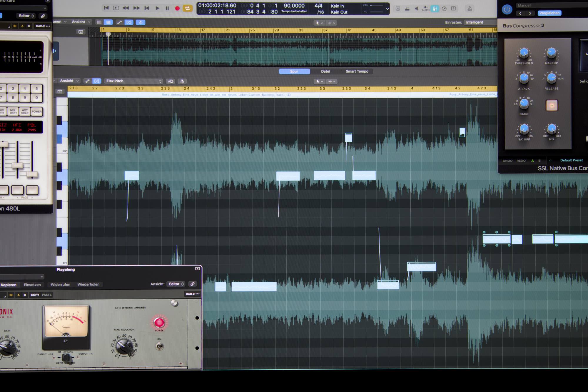
Task: Click REDO in the SSL Bus Compressor
Action: (x=521, y=161)
